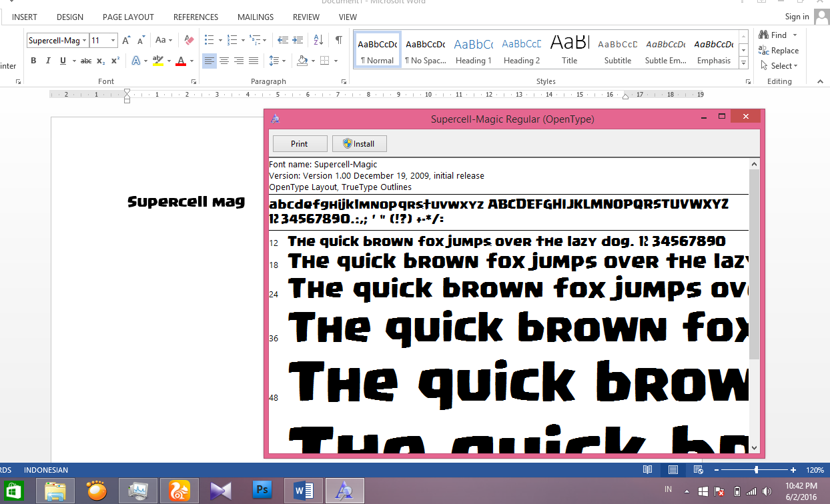Open File Explorer from taskbar
Image resolution: width=830 pixels, height=504 pixels.
[55, 491]
